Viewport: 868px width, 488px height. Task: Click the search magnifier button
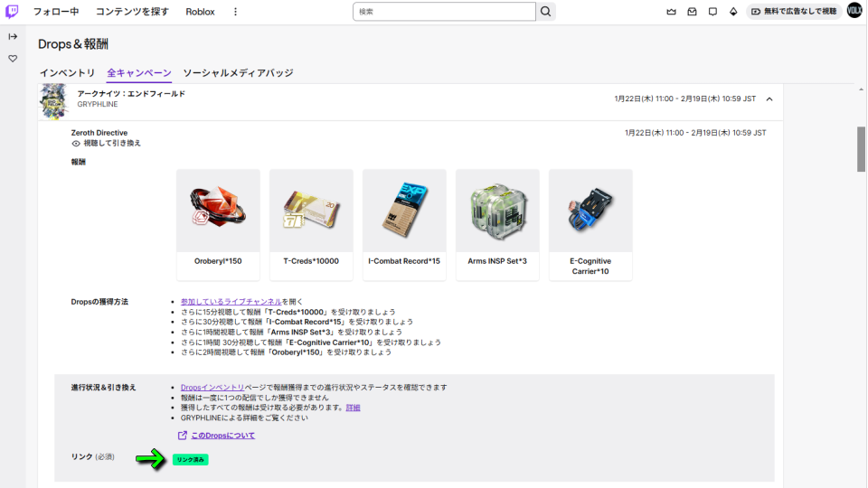[x=545, y=12]
